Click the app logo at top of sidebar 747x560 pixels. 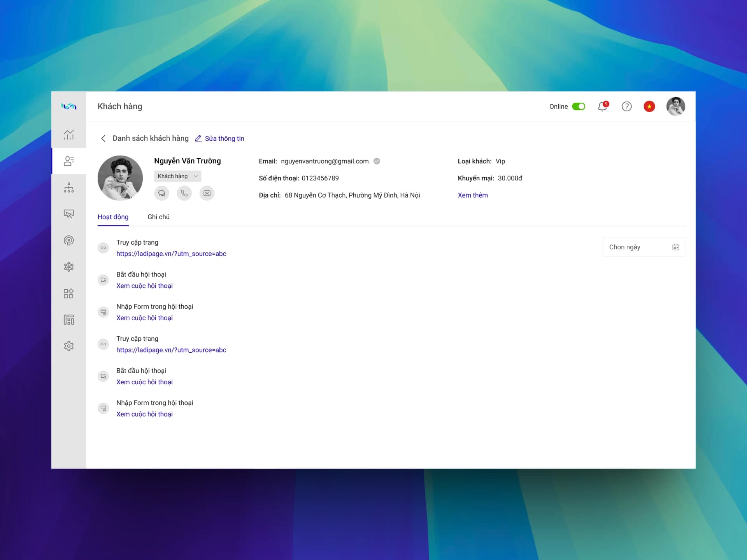(69, 106)
